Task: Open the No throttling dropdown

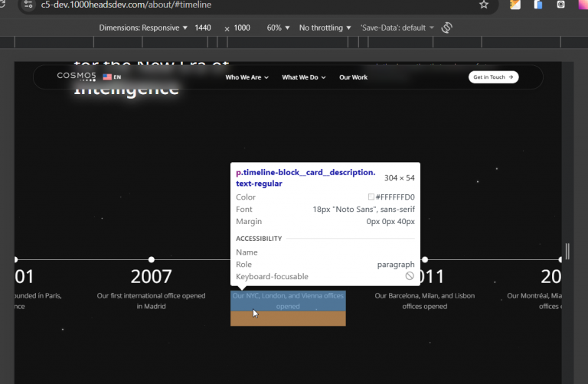Action: click(325, 28)
